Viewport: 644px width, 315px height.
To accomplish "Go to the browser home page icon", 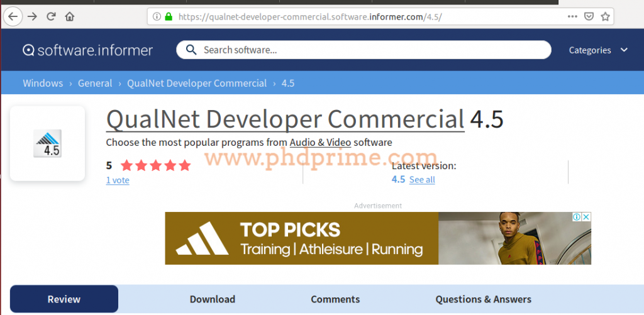I will [x=70, y=16].
